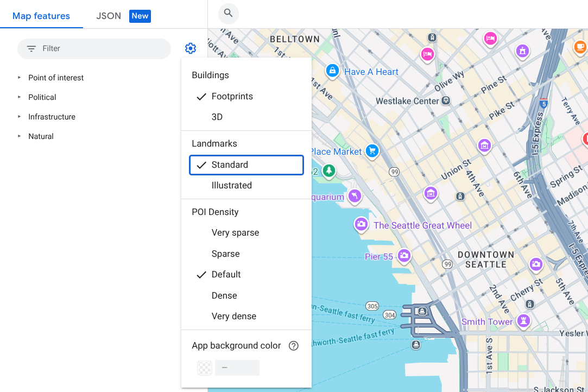Open the App background color help
The image size is (588, 392).
tap(293, 345)
